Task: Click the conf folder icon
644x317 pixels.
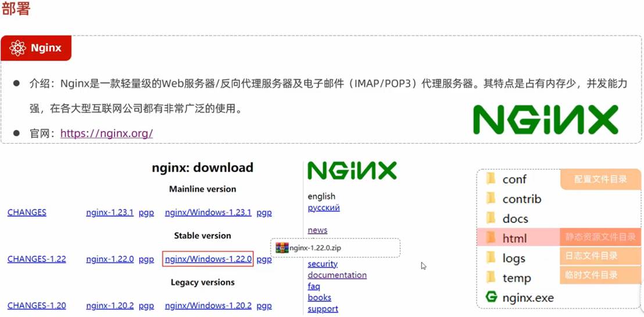Action: tap(491, 179)
